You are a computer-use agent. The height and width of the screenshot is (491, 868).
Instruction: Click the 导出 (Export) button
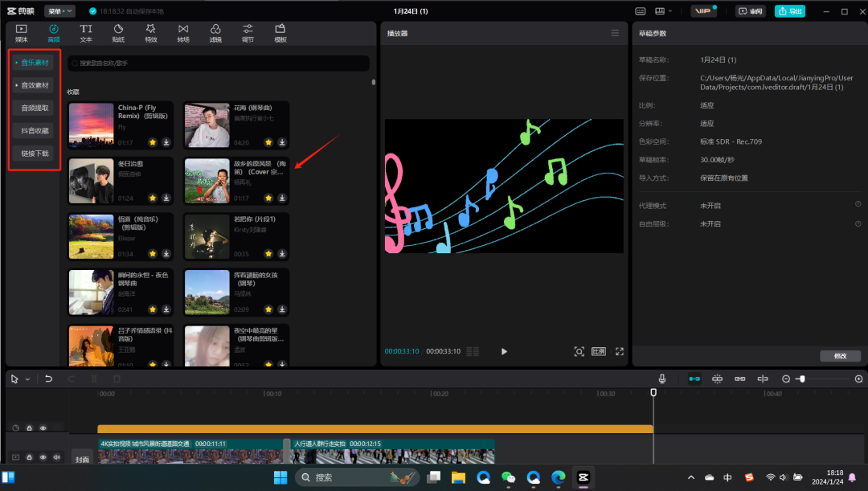790,11
